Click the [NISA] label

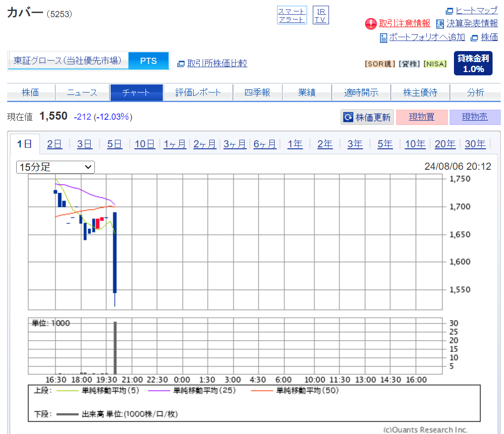[435, 64]
